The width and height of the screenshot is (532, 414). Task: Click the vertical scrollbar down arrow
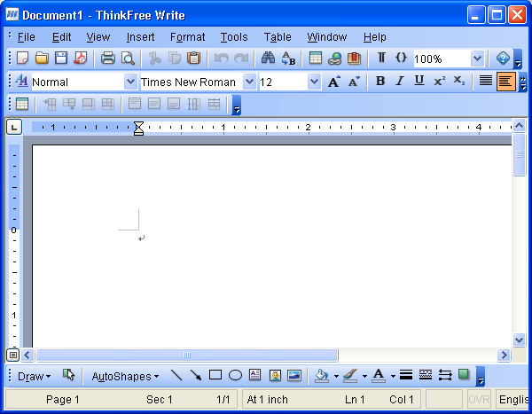[x=519, y=340]
